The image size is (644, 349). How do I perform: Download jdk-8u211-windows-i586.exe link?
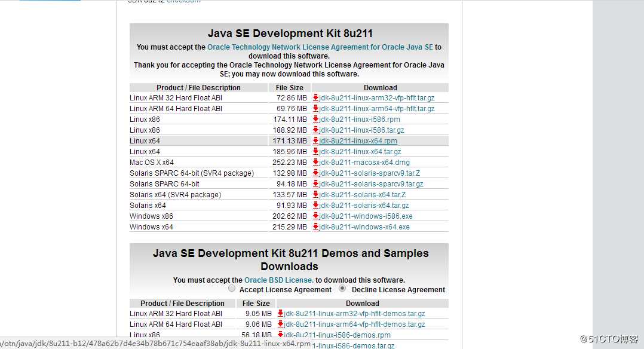pos(366,216)
